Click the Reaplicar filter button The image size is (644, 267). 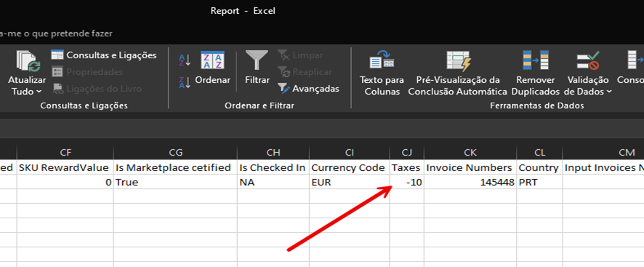coord(305,71)
